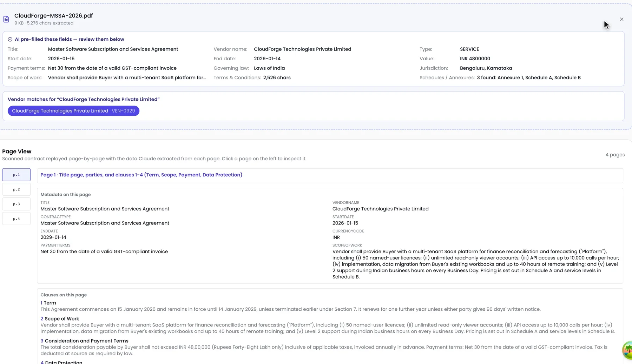
Task: Click the pre-filled Title value in AI summary
Action: coord(113,49)
